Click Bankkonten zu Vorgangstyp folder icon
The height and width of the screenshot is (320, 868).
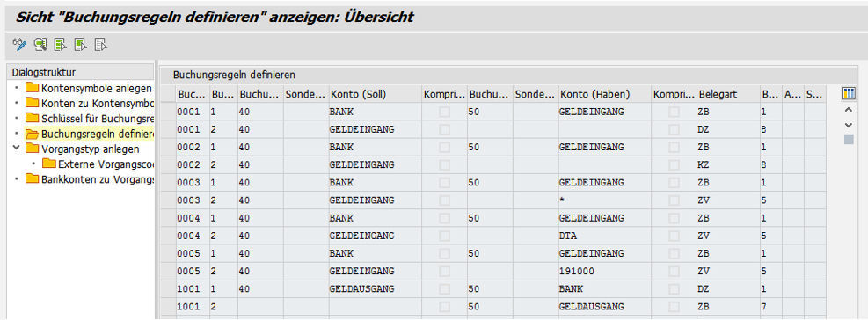(33, 178)
